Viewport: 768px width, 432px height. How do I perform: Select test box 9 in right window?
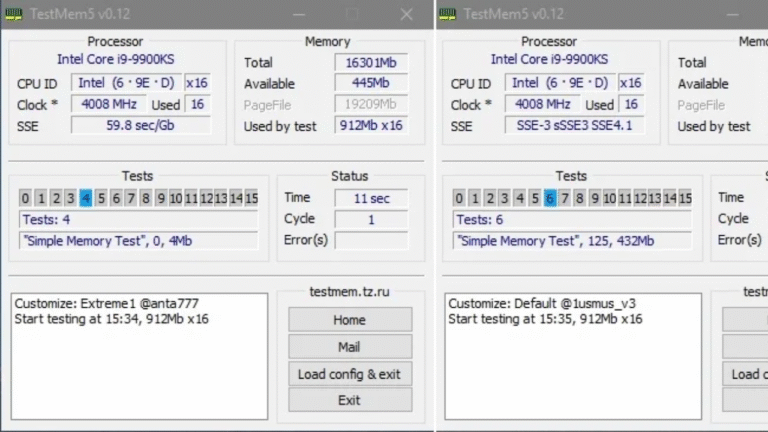click(x=595, y=198)
